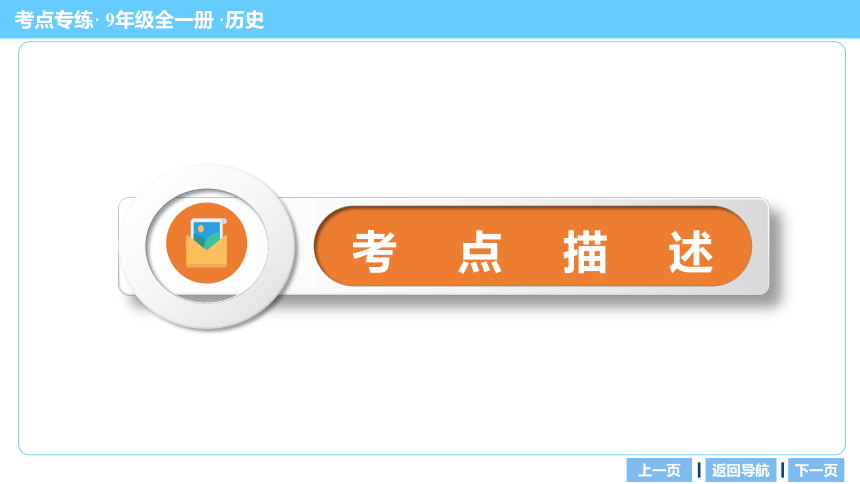
Task: Click the blue photo inside the envelope
Action: (207, 233)
